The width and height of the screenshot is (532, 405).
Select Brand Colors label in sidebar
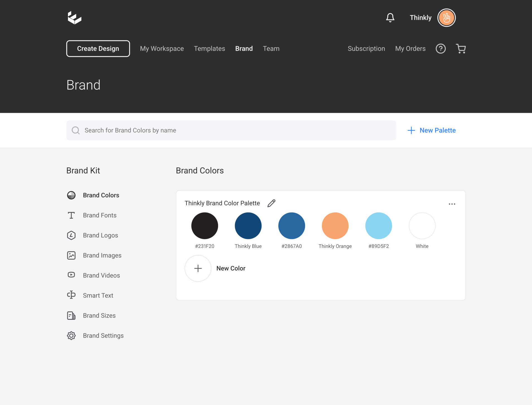pyautogui.click(x=101, y=195)
